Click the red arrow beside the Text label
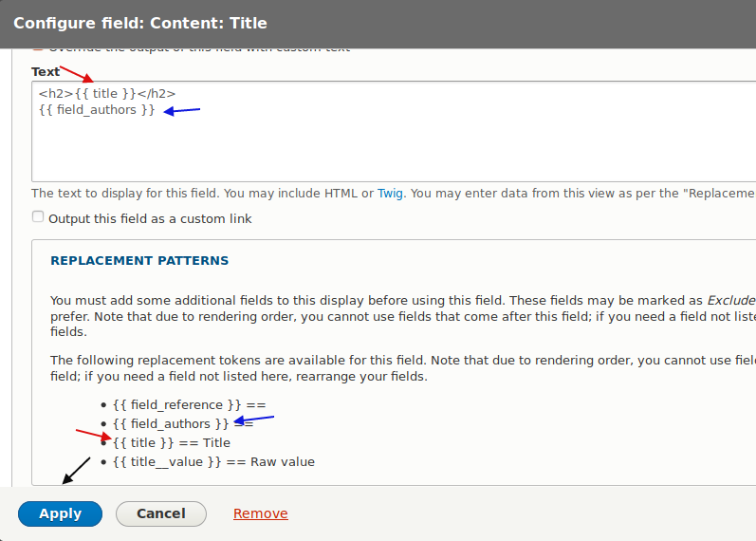The image size is (756, 541). tap(76, 74)
